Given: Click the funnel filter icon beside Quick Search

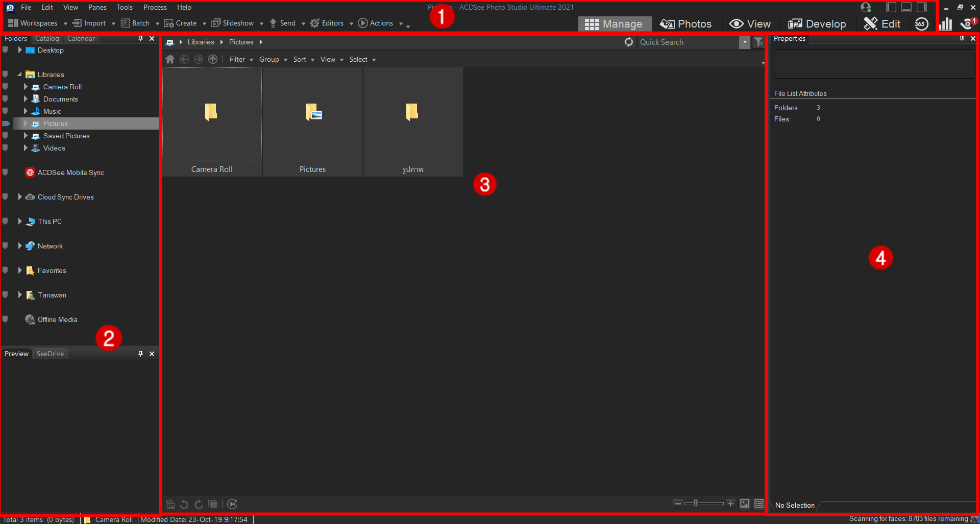Looking at the screenshot, I should click(x=758, y=42).
